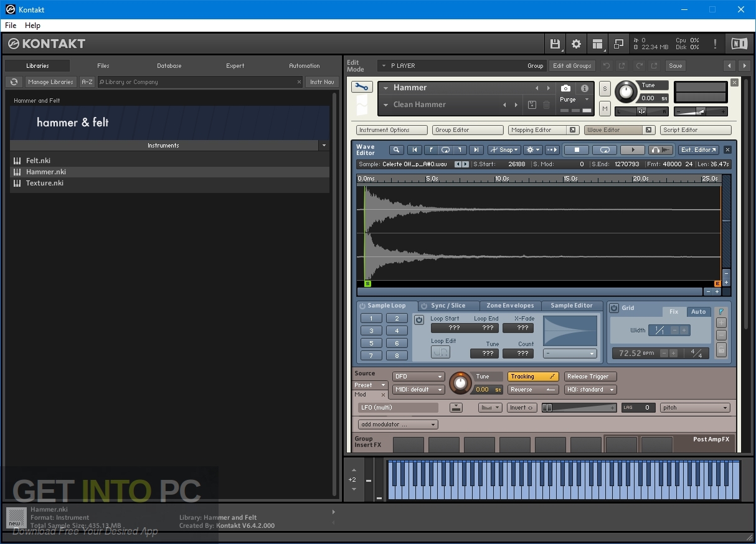Switch to the Expert tab
Screen dimensions: 756x544
(x=235, y=65)
